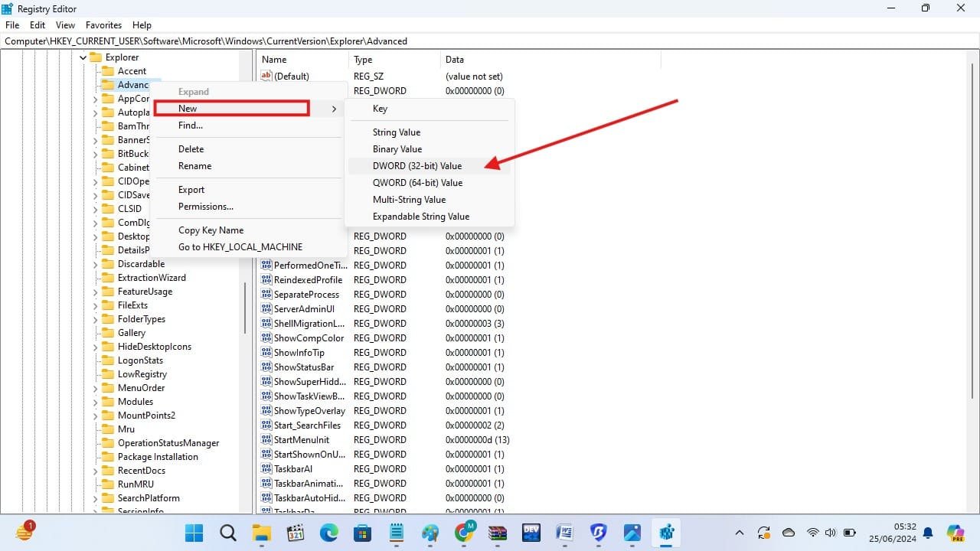Screen dimensions: 980x551
Task: Choose DWORD (32-bit) Value from submenu
Action: click(x=417, y=166)
